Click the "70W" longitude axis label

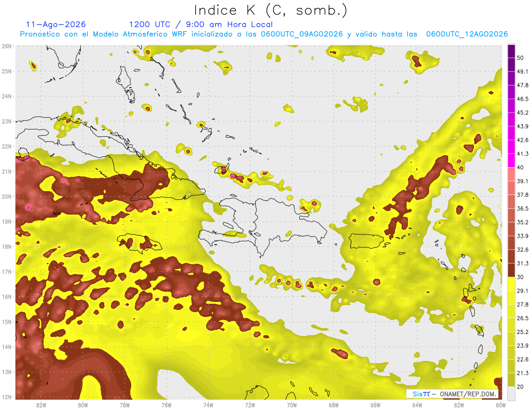pyautogui.click(x=292, y=405)
